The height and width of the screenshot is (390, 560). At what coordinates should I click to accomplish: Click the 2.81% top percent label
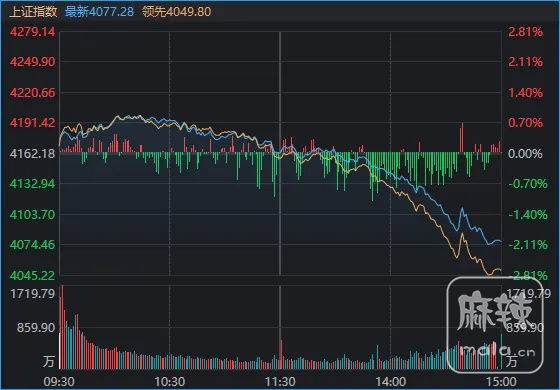point(525,32)
